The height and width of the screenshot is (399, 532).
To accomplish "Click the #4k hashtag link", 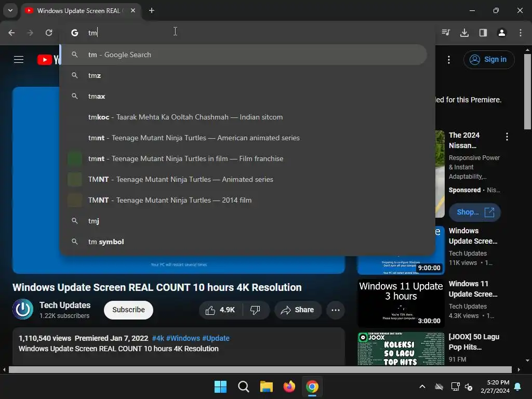I will (158, 338).
